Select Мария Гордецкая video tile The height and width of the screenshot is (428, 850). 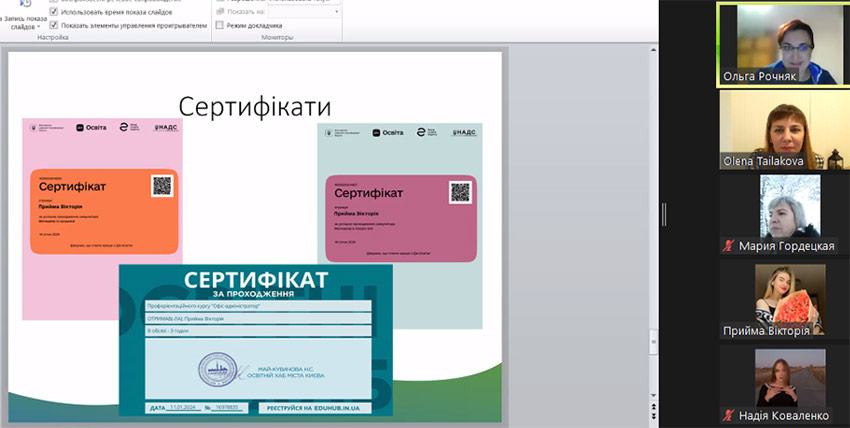(x=784, y=214)
